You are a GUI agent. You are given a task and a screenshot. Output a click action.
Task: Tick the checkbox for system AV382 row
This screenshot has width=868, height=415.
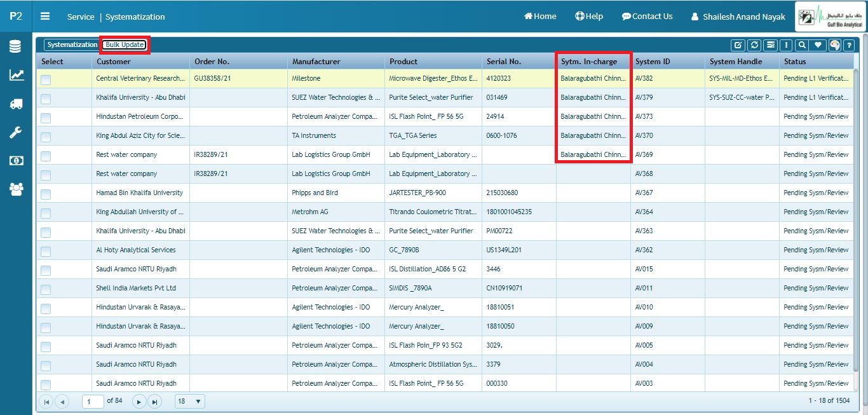[x=46, y=79]
